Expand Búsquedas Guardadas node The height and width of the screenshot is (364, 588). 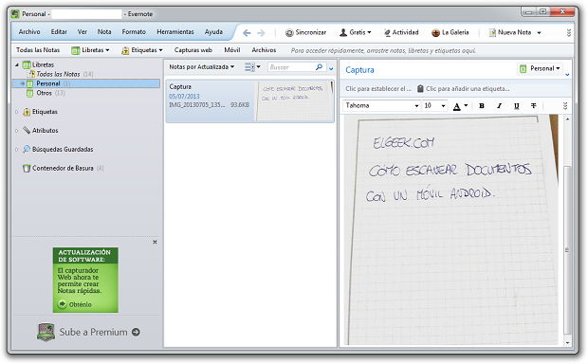17,149
